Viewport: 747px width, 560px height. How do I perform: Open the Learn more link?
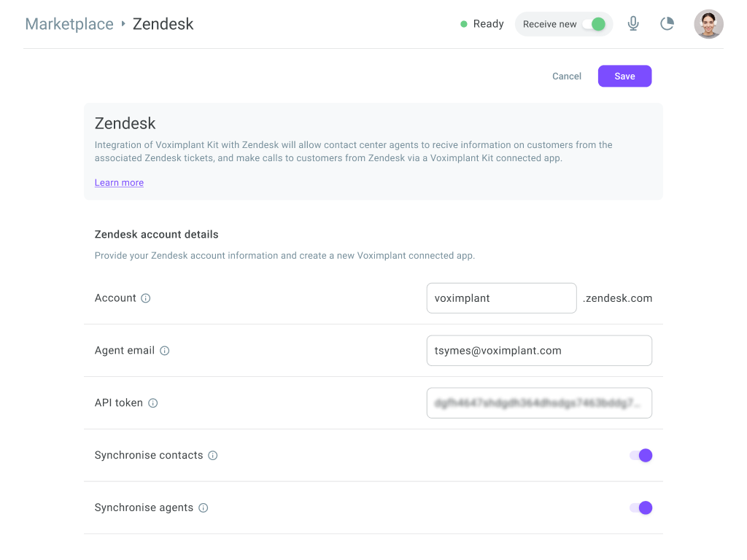point(119,183)
